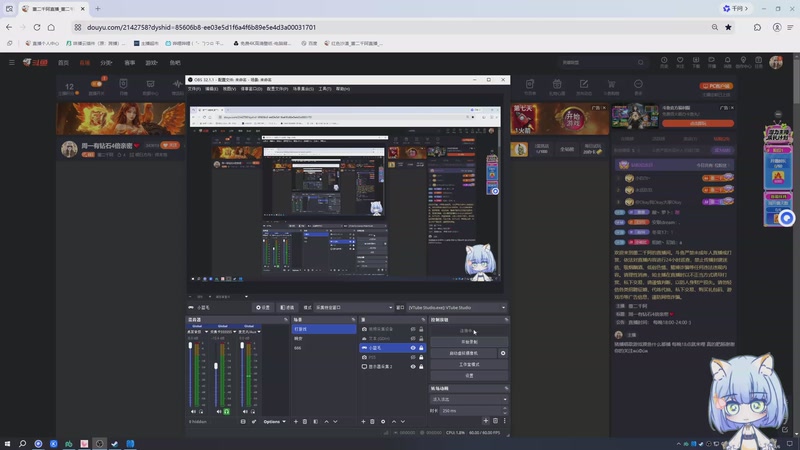Viewport: 800px width, 450px height.
Task: Remove the scene transition via trash icon
Action: point(495,421)
